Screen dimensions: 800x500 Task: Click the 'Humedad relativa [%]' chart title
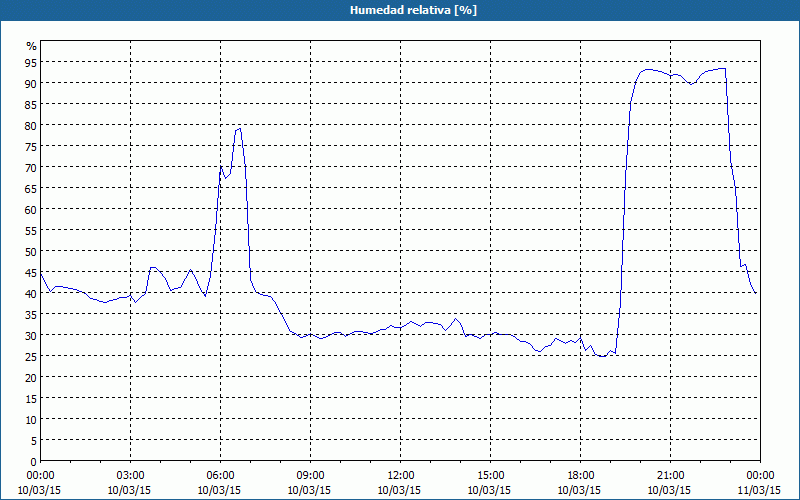click(413, 10)
